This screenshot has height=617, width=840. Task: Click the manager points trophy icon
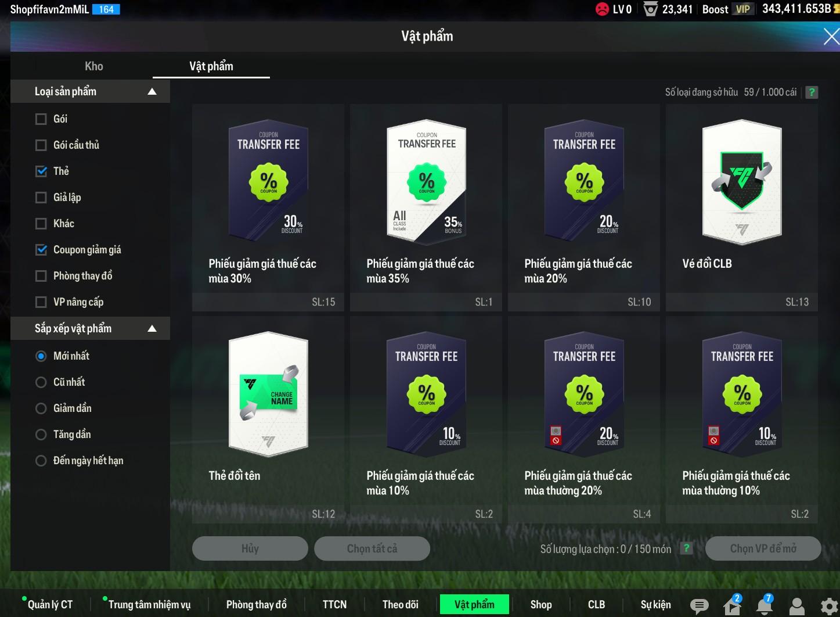coord(651,9)
